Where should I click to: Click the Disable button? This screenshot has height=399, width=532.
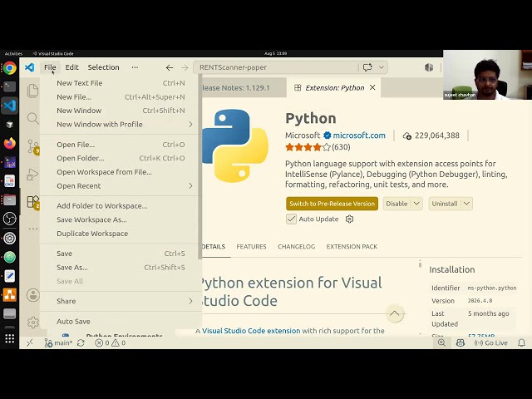pos(397,204)
